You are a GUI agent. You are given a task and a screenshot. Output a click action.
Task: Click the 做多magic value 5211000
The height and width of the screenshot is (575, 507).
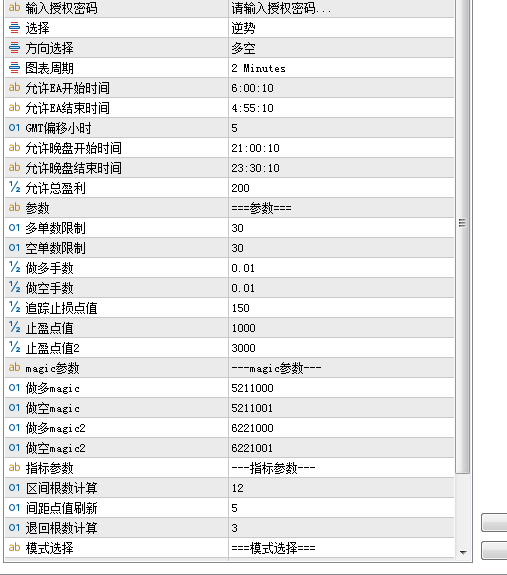(x=341, y=388)
